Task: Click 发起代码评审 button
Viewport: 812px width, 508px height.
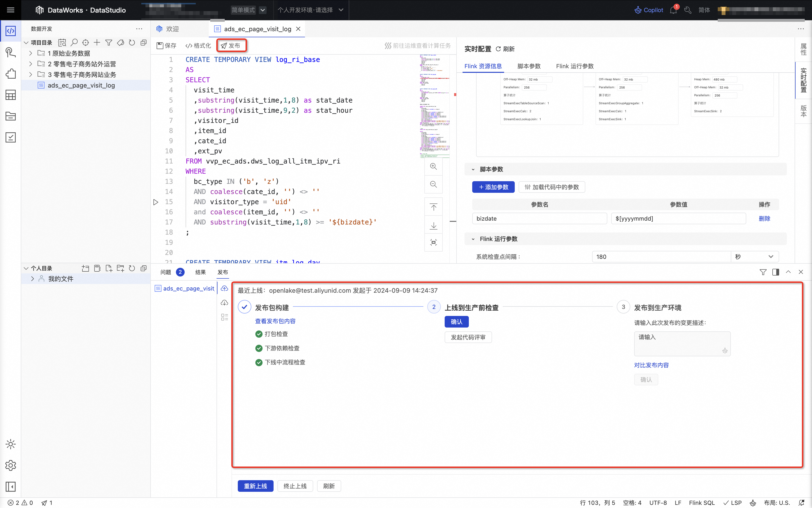Action: coord(468,337)
